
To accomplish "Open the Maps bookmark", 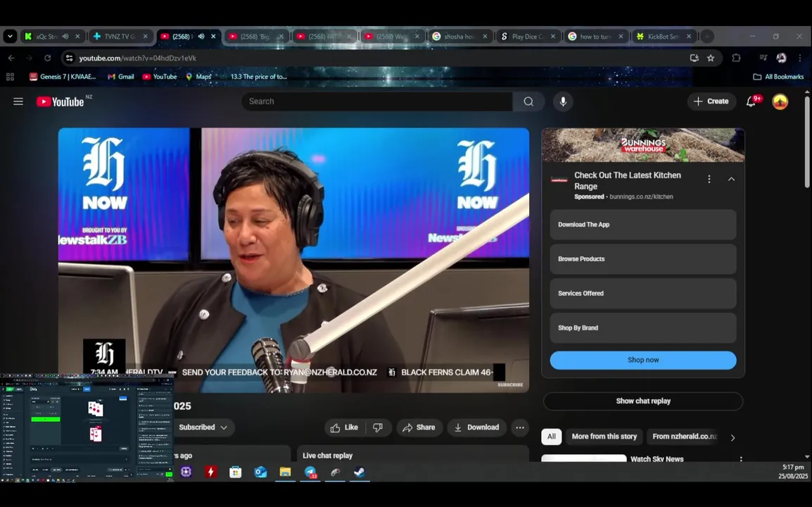I will coord(198,77).
